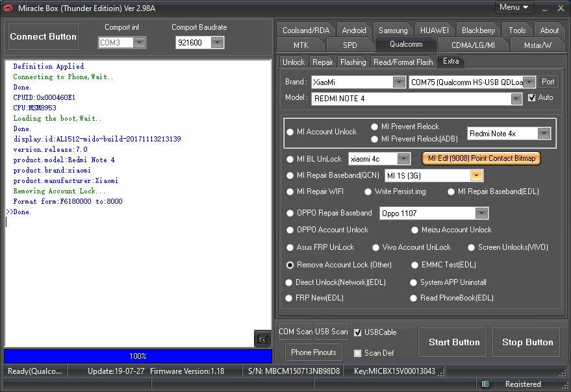Select OPPO Account Unlock option
571x392 pixels.
[290, 230]
